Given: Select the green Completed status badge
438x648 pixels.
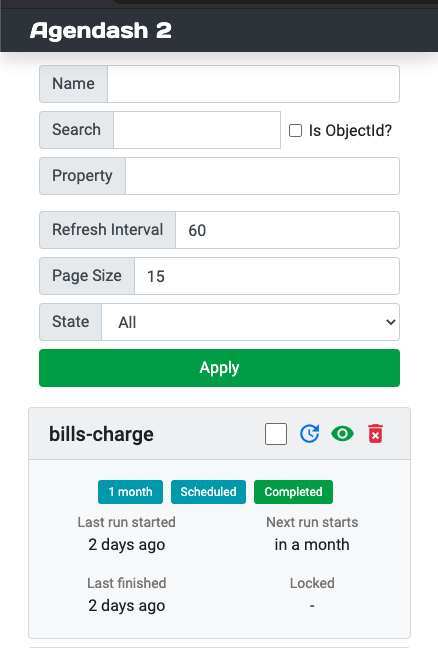Looking at the screenshot, I should pyautogui.click(x=293, y=492).
